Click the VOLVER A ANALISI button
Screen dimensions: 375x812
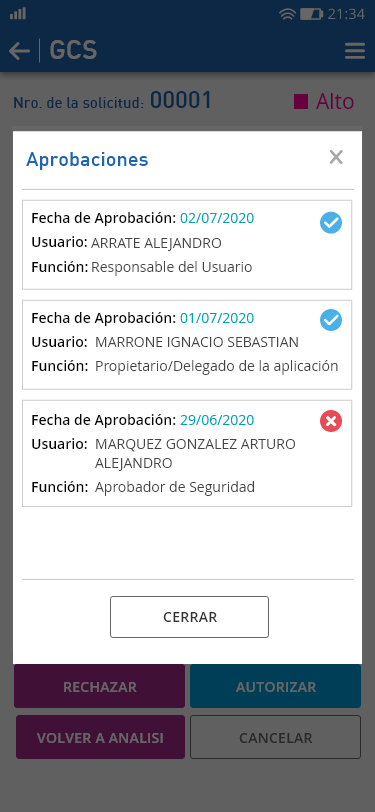pos(99,737)
